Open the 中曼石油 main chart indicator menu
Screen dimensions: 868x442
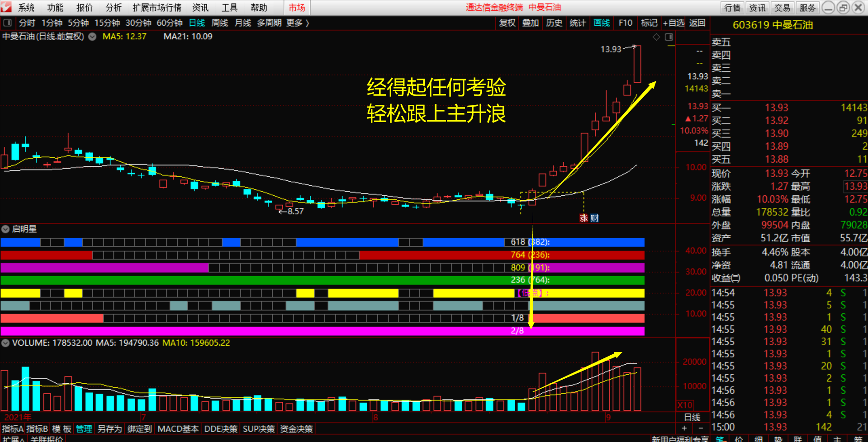pos(92,37)
